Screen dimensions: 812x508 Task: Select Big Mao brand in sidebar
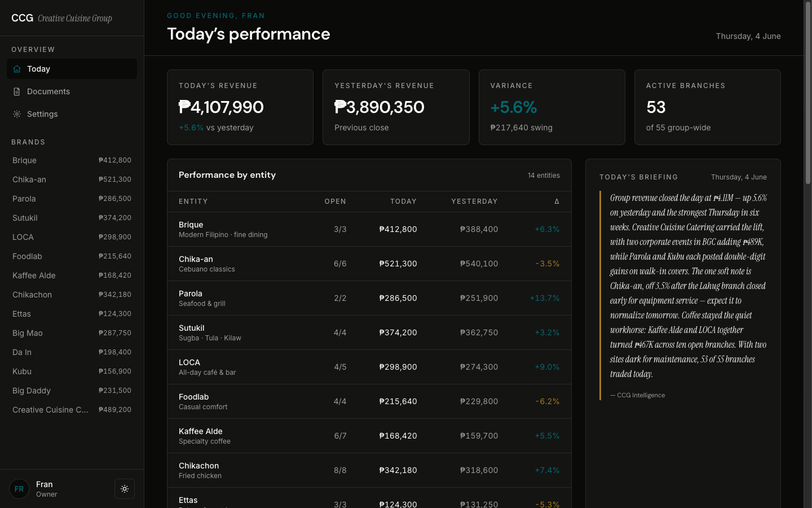72,333
